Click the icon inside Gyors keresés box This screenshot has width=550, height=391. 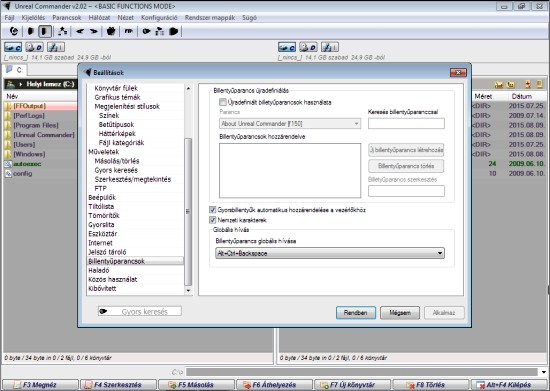point(103,311)
